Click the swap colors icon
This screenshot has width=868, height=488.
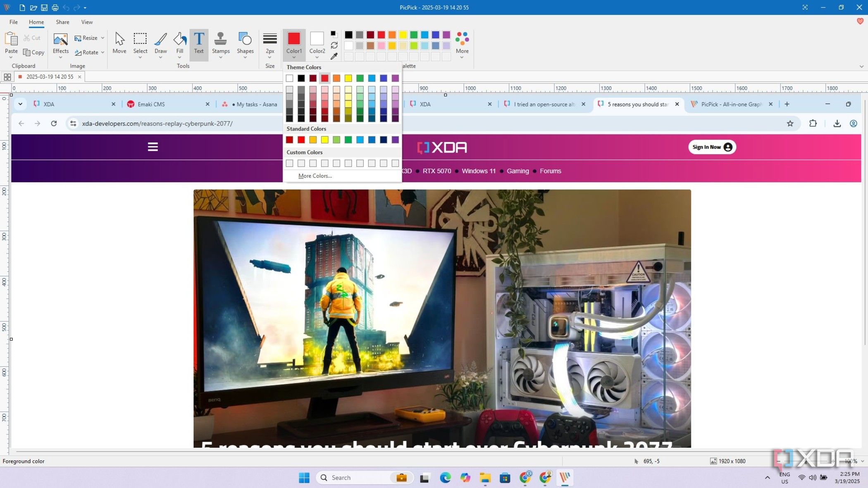point(334,45)
